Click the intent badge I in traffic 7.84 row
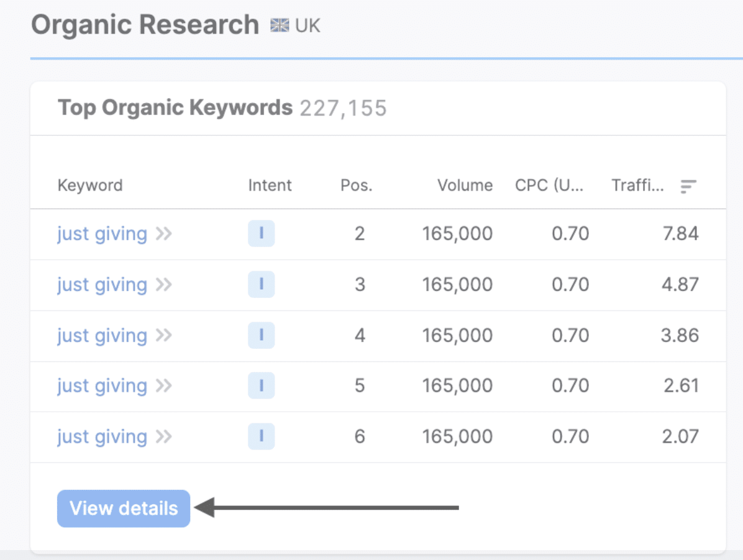743x560 pixels. tap(261, 233)
